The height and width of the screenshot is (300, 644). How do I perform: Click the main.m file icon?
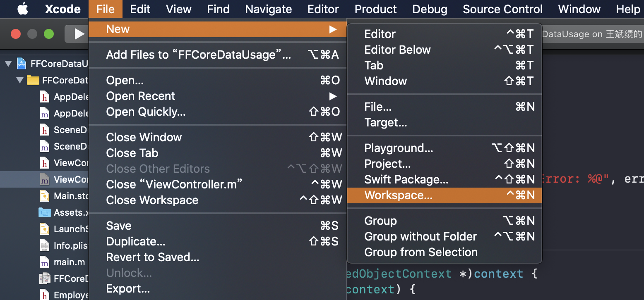44,262
